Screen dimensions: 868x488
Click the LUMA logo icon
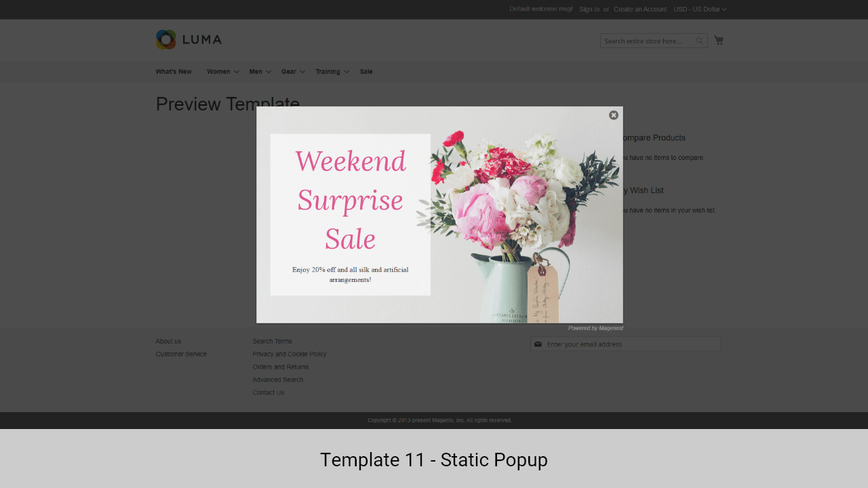tap(165, 39)
